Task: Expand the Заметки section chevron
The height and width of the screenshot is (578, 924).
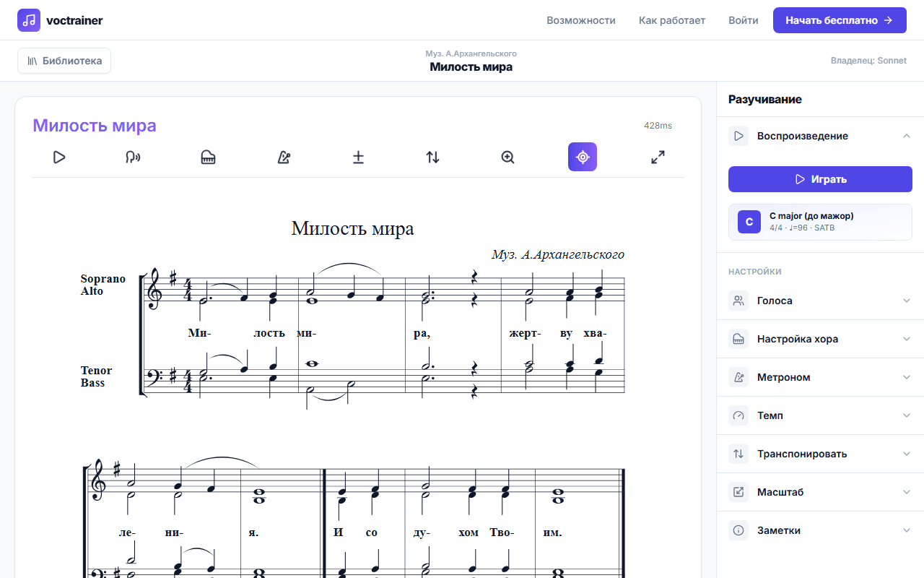Action: (907, 530)
